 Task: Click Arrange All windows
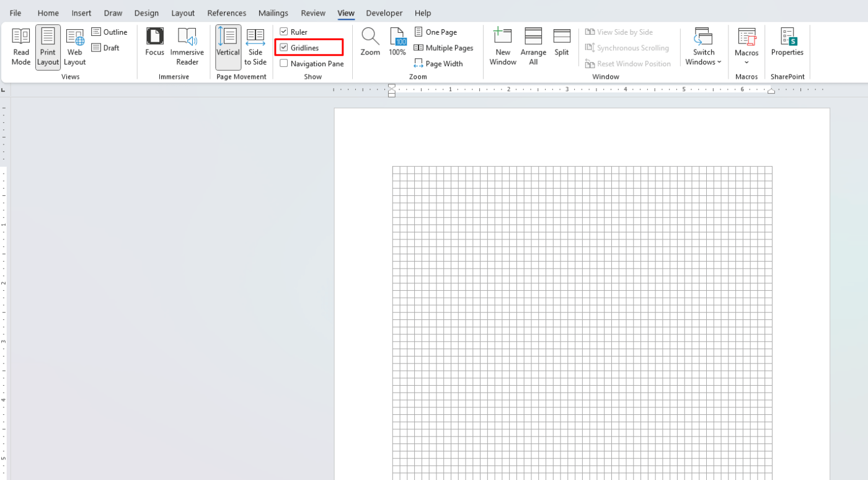pos(533,47)
